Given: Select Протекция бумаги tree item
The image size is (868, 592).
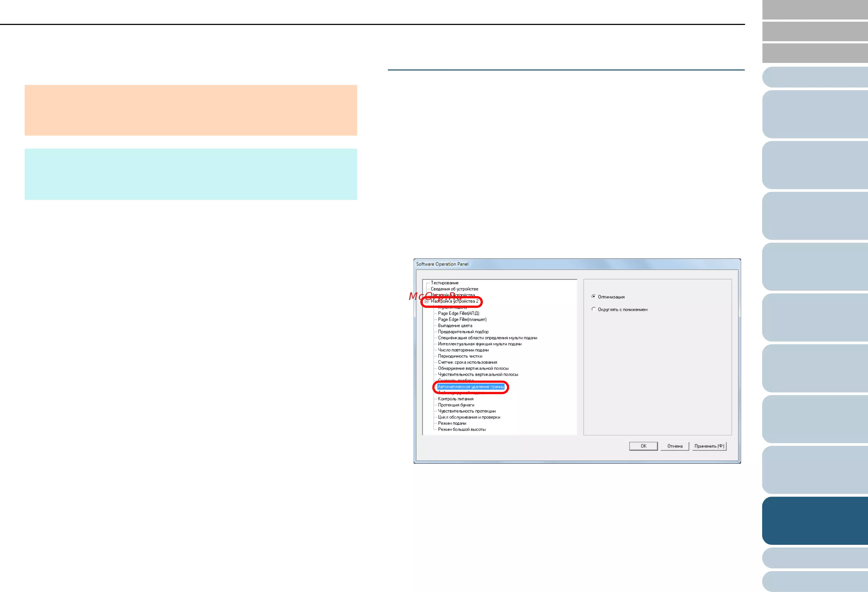Looking at the screenshot, I should (456, 405).
